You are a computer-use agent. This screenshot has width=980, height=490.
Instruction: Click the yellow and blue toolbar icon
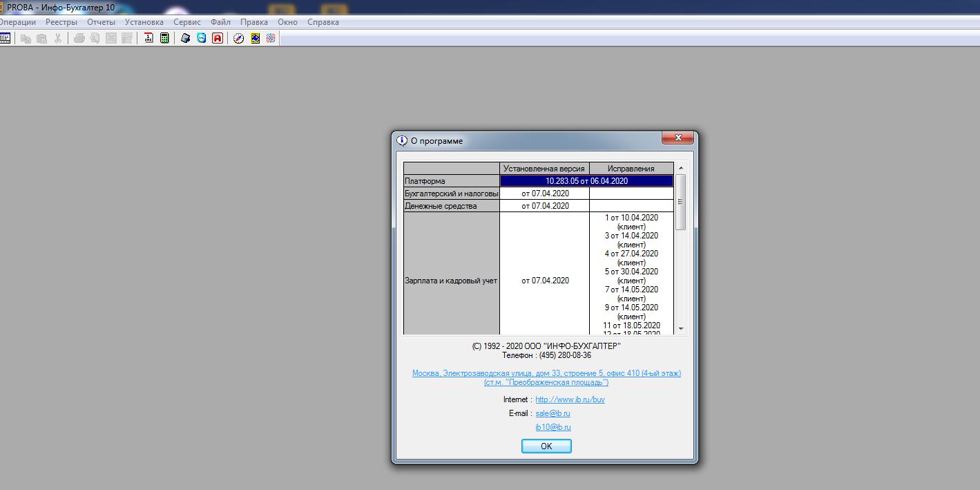point(255,39)
